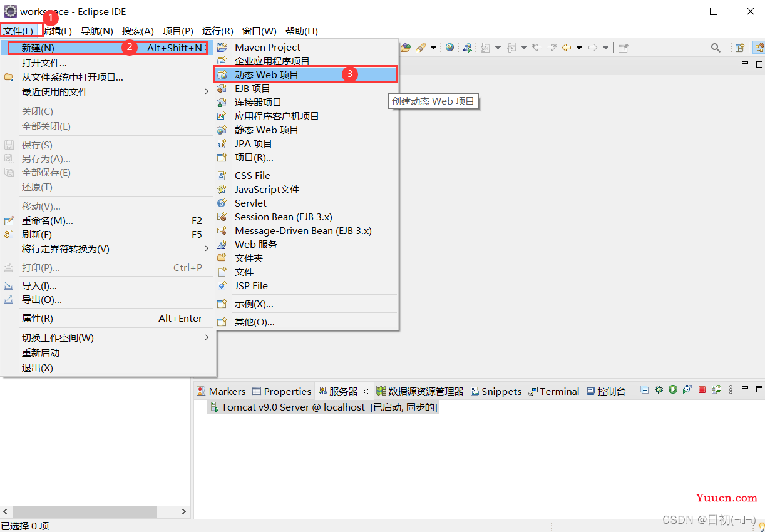Click horizontal scrollbar right arrow in left panel
Screen dimensions: 765x532
click(183, 511)
